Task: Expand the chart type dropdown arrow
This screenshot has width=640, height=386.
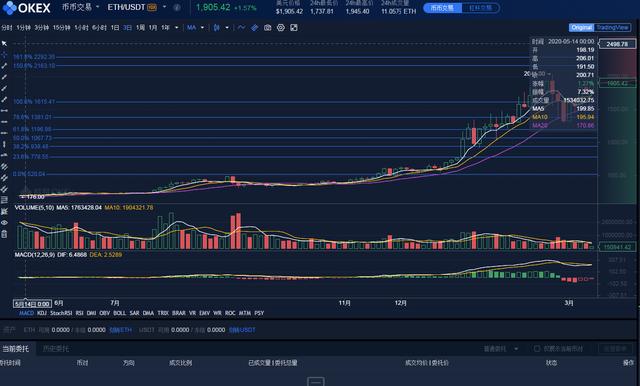Action: [x=227, y=28]
